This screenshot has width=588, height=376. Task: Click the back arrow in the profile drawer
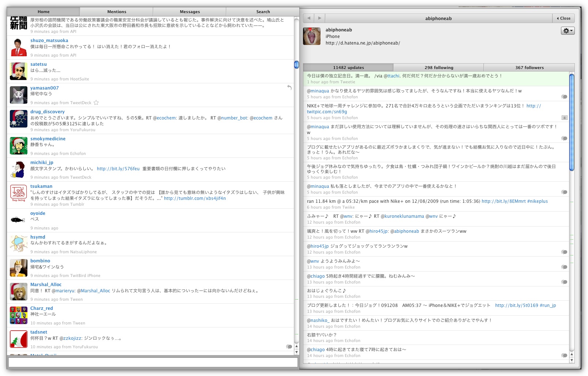309,18
